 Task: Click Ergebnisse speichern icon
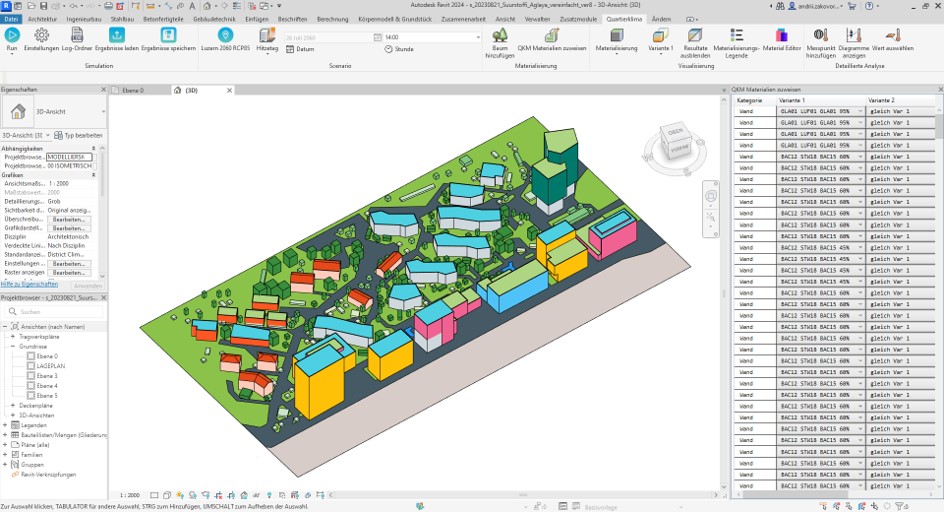(x=168, y=36)
